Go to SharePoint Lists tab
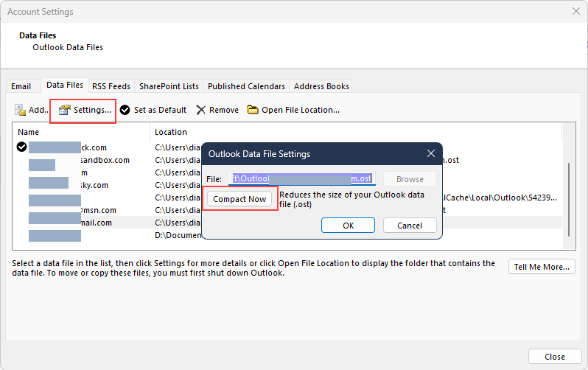This screenshot has height=370, width=588. click(x=169, y=86)
